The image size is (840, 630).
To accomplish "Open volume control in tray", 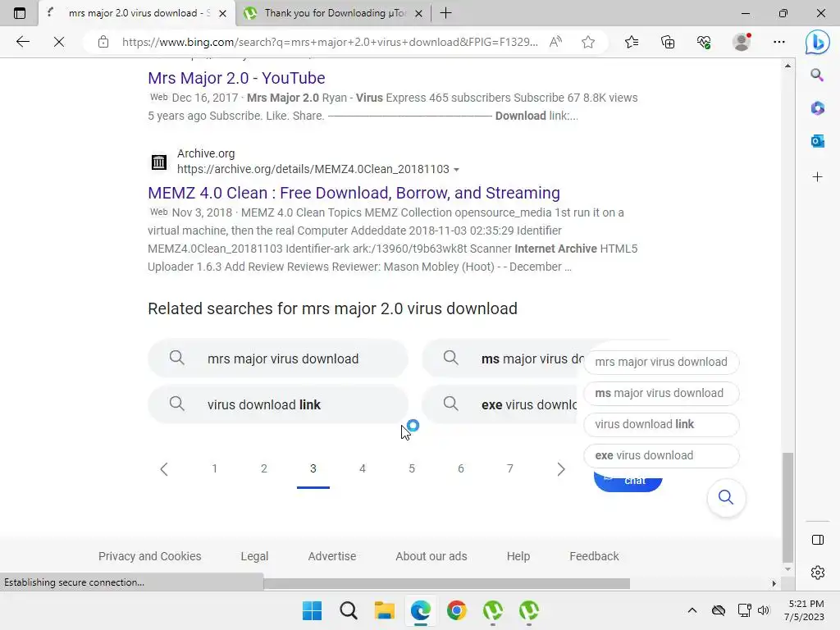I will (764, 610).
